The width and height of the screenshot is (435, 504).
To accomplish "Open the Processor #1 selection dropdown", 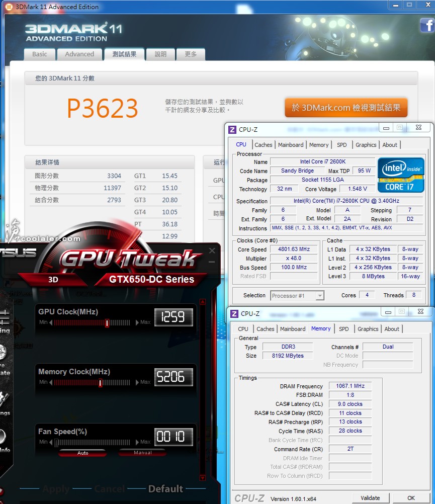I will point(320,296).
